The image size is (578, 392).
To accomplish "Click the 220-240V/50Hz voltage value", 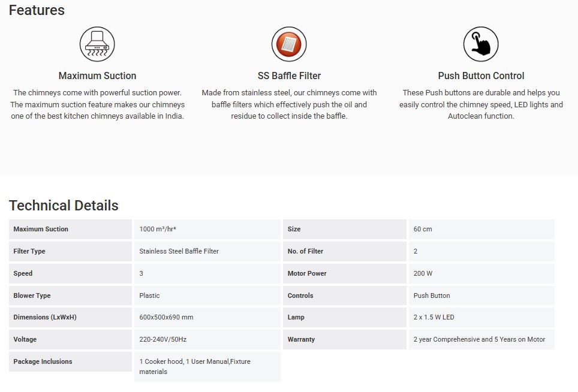I will point(162,339).
